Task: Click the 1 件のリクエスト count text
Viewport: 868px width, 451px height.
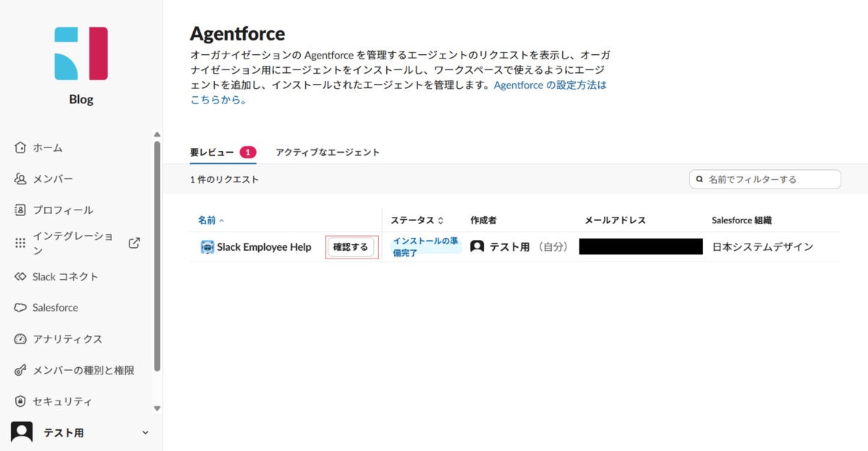Action: point(224,179)
